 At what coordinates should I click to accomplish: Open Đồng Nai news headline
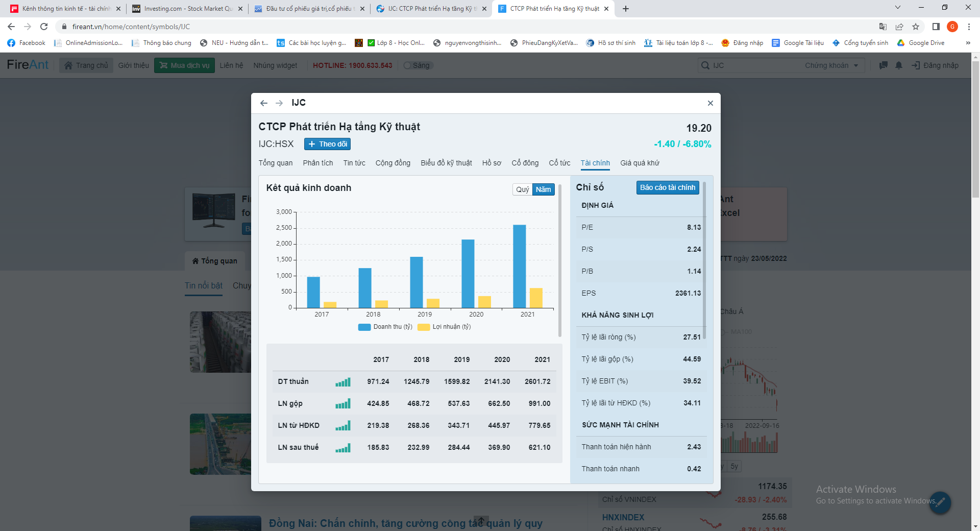coord(406,523)
